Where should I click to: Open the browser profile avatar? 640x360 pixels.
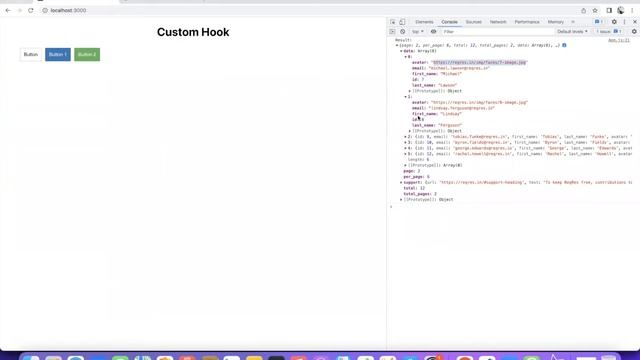pyautogui.click(x=621, y=10)
